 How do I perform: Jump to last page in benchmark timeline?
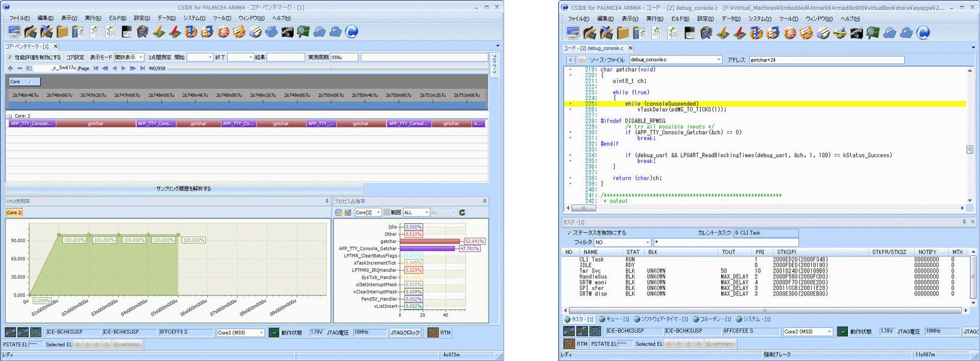(x=142, y=69)
